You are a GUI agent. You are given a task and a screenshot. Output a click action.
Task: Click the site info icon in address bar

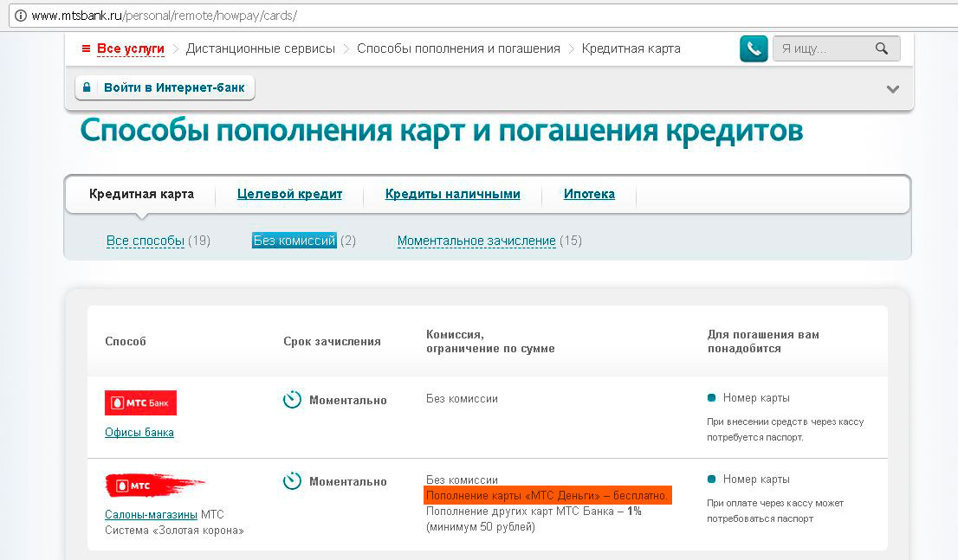click(20, 16)
